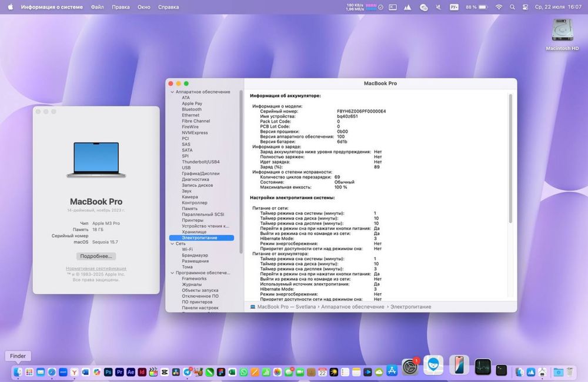This screenshot has width=588, height=382.
Task: Collapse the Программное обеспечение section
Action: (x=172, y=273)
